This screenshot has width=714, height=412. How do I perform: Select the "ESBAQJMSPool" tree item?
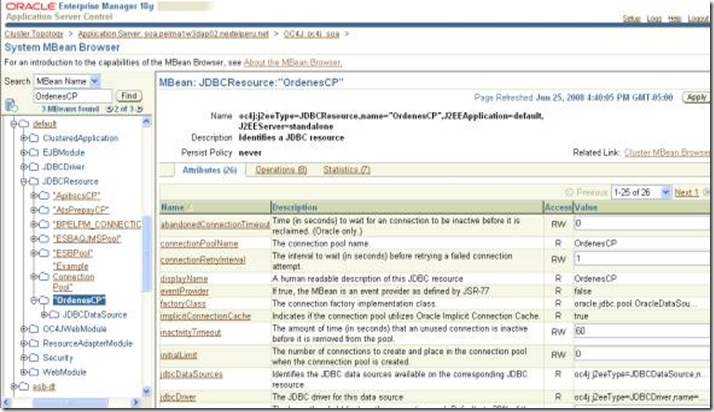pyautogui.click(x=87, y=239)
